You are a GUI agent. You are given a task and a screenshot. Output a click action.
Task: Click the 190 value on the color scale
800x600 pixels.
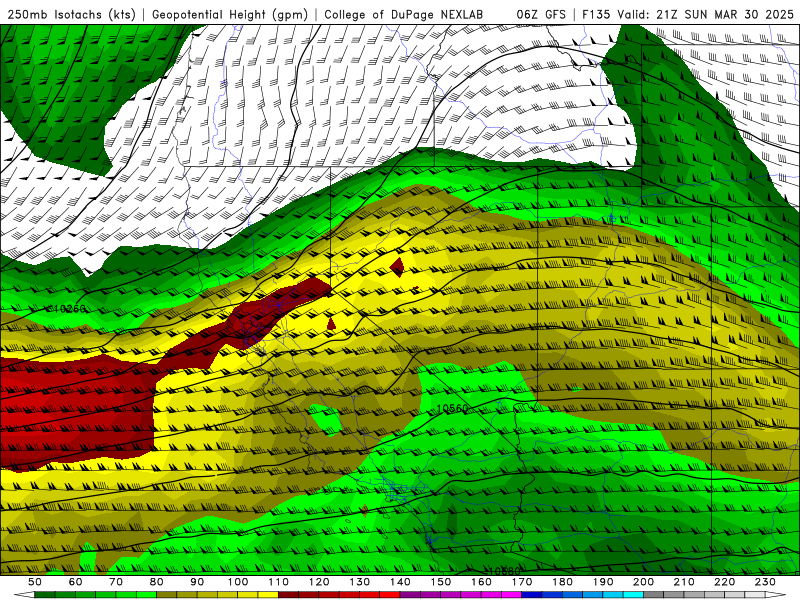(603, 582)
